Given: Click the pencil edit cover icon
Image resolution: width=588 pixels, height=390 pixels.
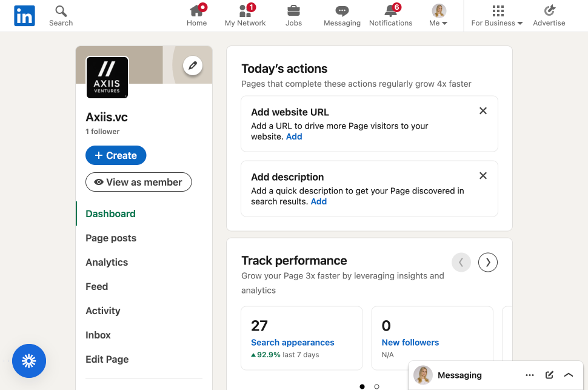Looking at the screenshot, I should point(193,66).
